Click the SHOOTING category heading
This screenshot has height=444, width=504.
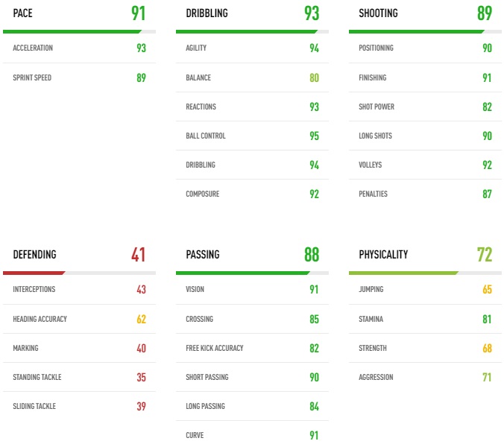tap(378, 13)
